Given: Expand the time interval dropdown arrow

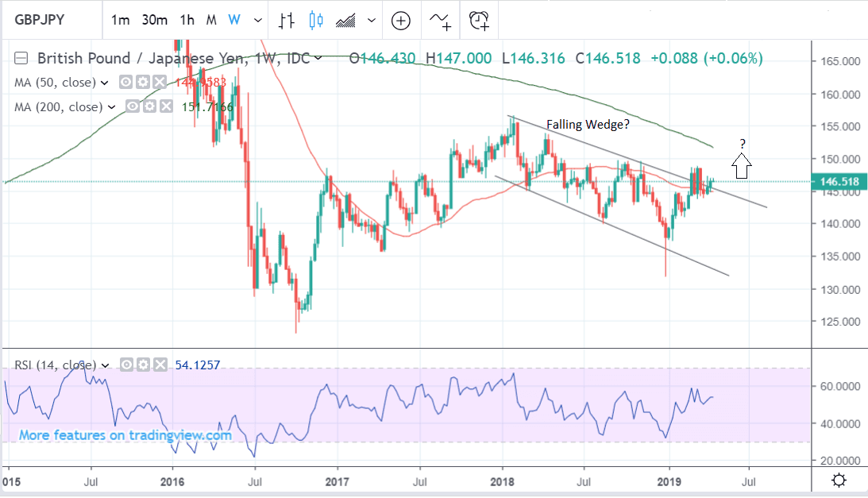Looking at the screenshot, I should [x=257, y=21].
